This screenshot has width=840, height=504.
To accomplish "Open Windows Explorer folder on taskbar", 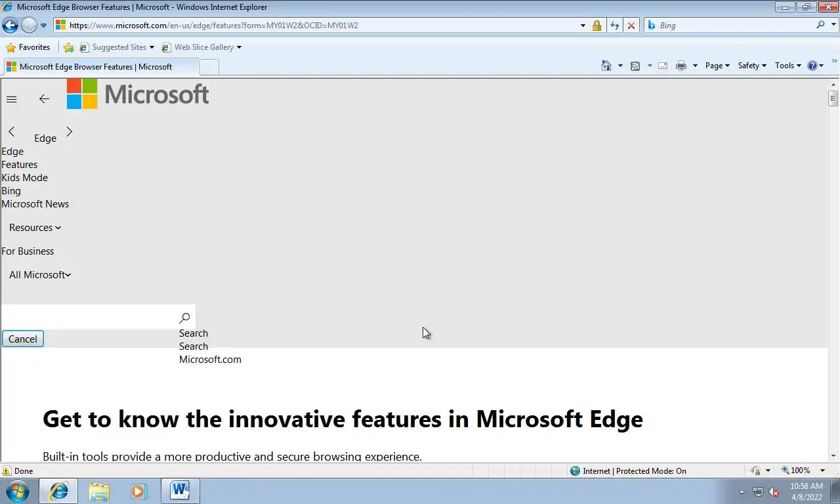I will [99, 491].
